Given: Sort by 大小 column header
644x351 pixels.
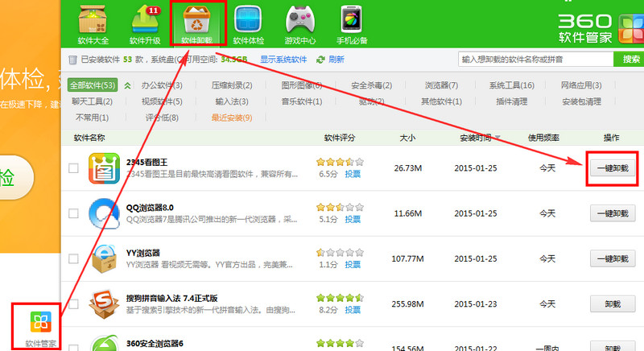Looking at the screenshot, I should (407, 138).
